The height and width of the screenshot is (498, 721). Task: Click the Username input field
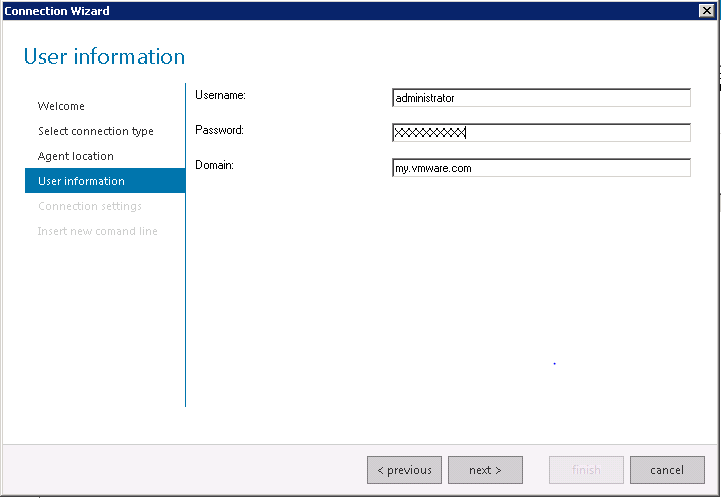[541, 97]
